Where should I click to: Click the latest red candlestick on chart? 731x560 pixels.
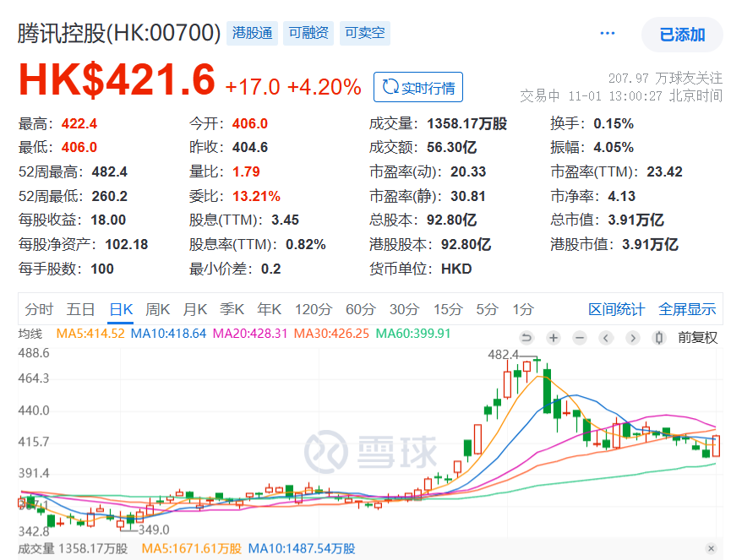716,445
